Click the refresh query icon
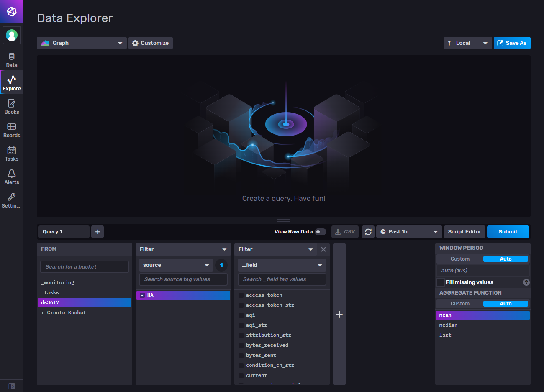544x392 pixels. click(368, 232)
